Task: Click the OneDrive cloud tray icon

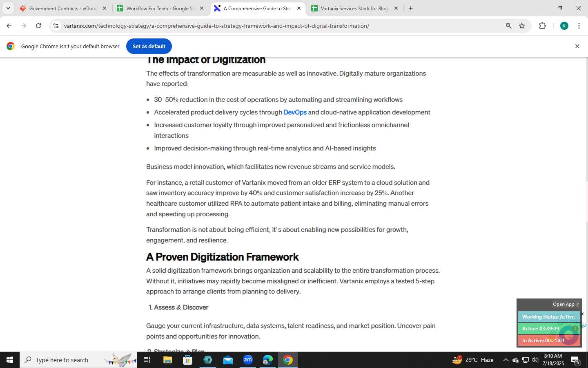Action: tap(516, 360)
